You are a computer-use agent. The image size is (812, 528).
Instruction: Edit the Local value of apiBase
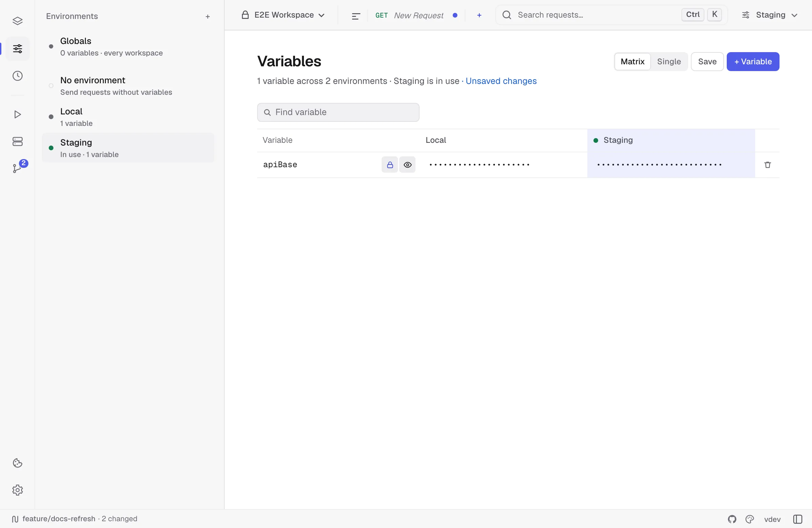pyautogui.click(x=503, y=165)
